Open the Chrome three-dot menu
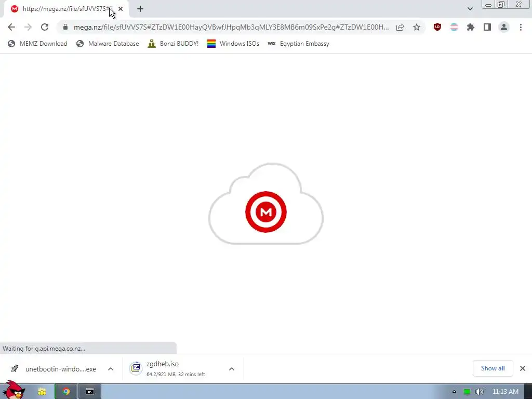The width and height of the screenshot is (532, 399). [x=521, y=27]
